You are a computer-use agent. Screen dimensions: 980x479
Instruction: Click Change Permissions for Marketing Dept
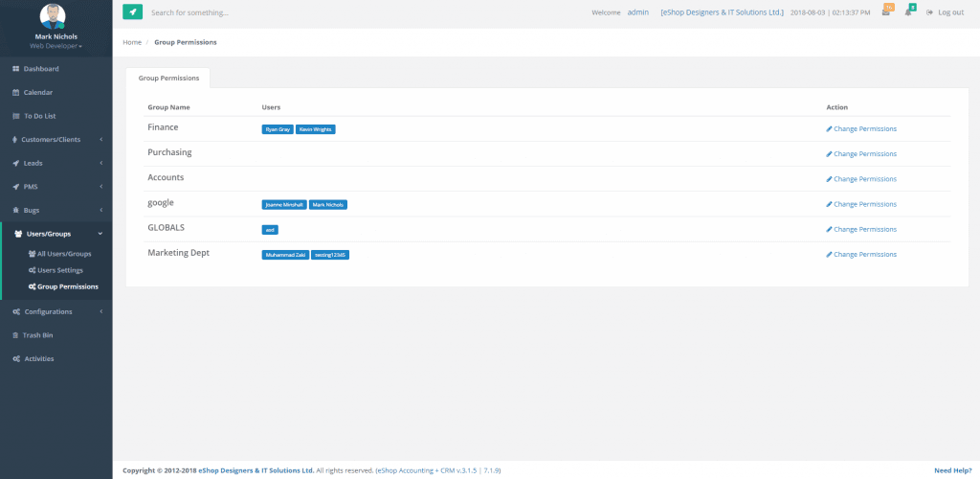coord(864,255)
